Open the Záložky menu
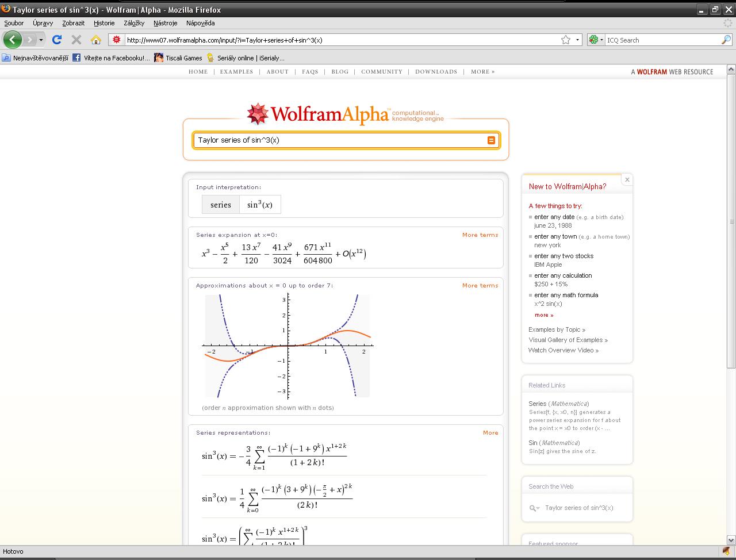The height and width of the screenshot is (560, 736). (134, 23)
